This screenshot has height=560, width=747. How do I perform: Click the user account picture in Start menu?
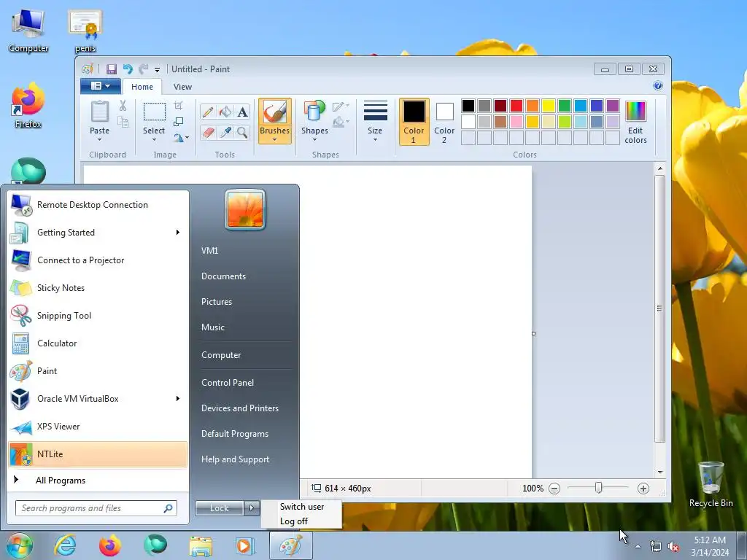point(245,209)
